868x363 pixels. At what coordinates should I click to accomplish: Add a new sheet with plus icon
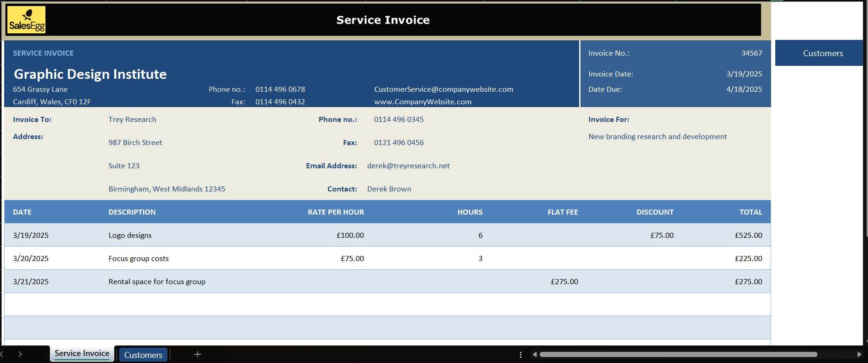[x=198, y=355]
